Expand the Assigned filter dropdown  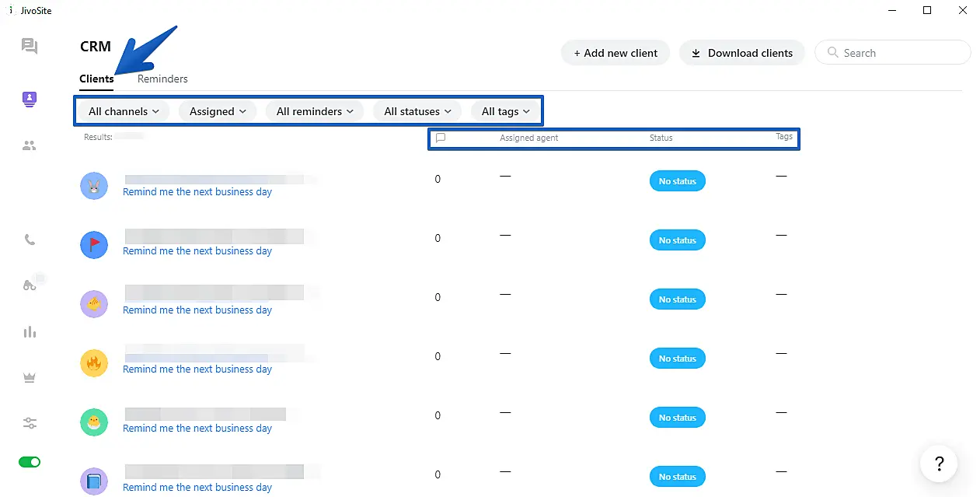(x=218, y=111)
